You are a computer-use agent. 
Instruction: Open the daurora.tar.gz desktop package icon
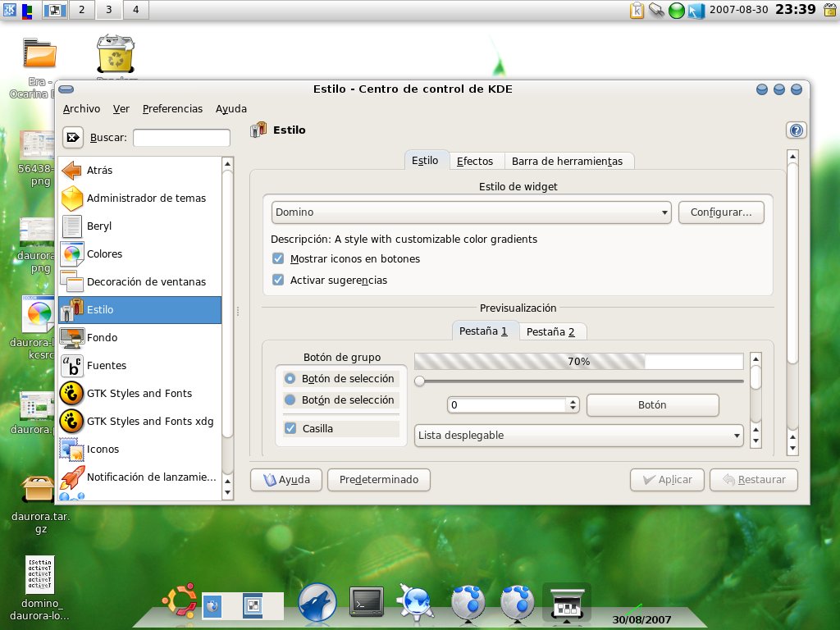pyautogui.click(x=38, y=489)
